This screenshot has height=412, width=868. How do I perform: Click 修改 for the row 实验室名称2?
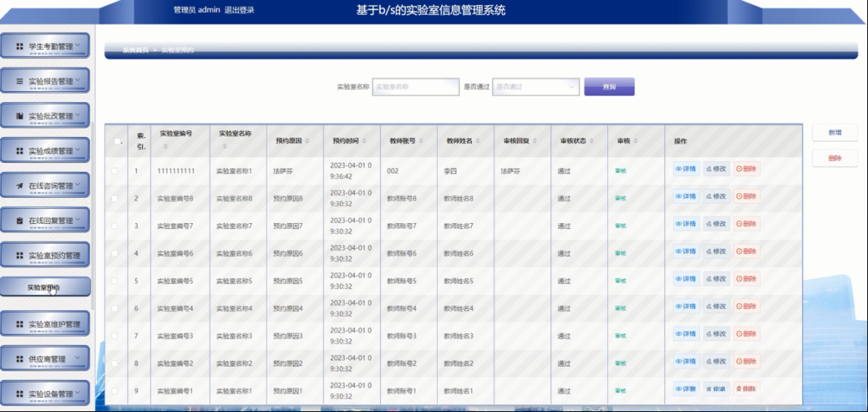(716, 361)
